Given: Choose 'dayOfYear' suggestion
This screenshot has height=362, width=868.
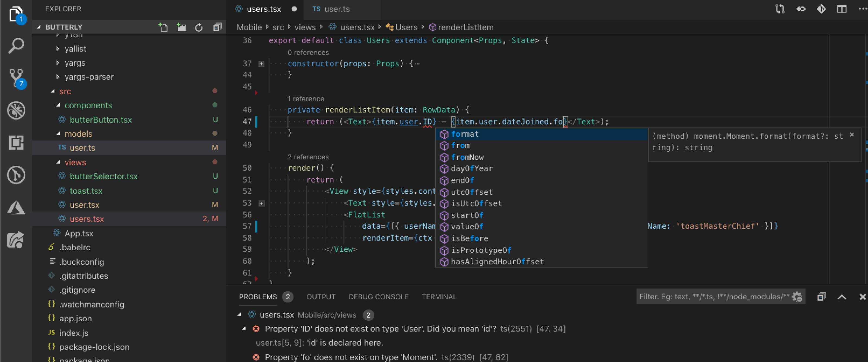Looking at the screenshot, I should 541,169.
